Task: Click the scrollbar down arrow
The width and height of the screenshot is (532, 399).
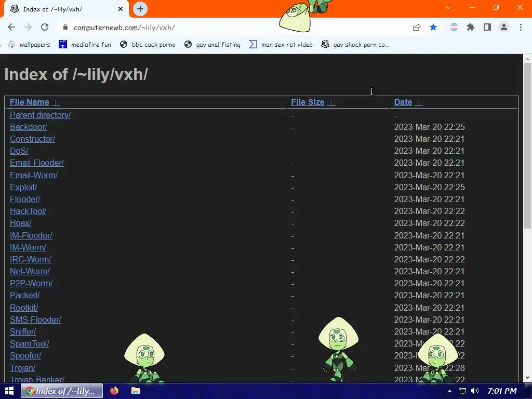Action: click(527, 378)
